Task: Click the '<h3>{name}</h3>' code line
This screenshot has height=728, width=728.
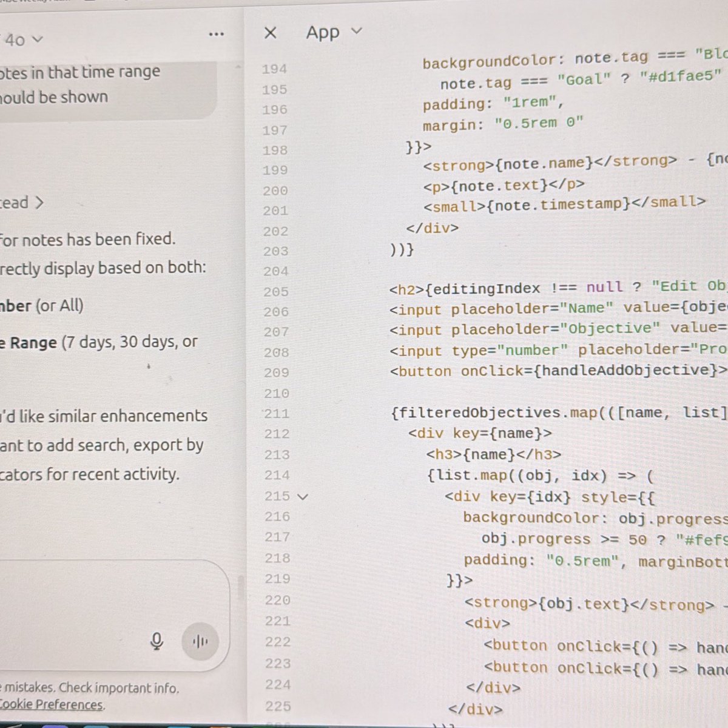Action: (x=494, y=454)
